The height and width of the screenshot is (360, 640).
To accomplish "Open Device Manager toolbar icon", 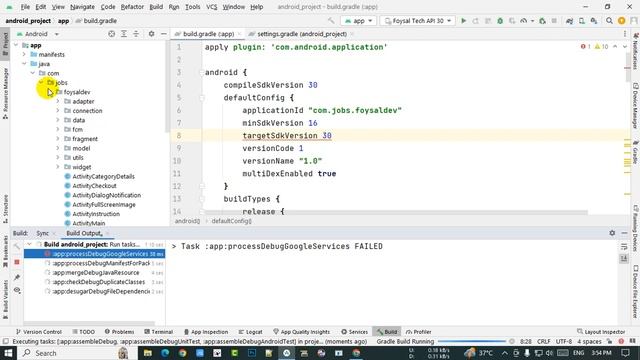I will [x=582, y=21].
